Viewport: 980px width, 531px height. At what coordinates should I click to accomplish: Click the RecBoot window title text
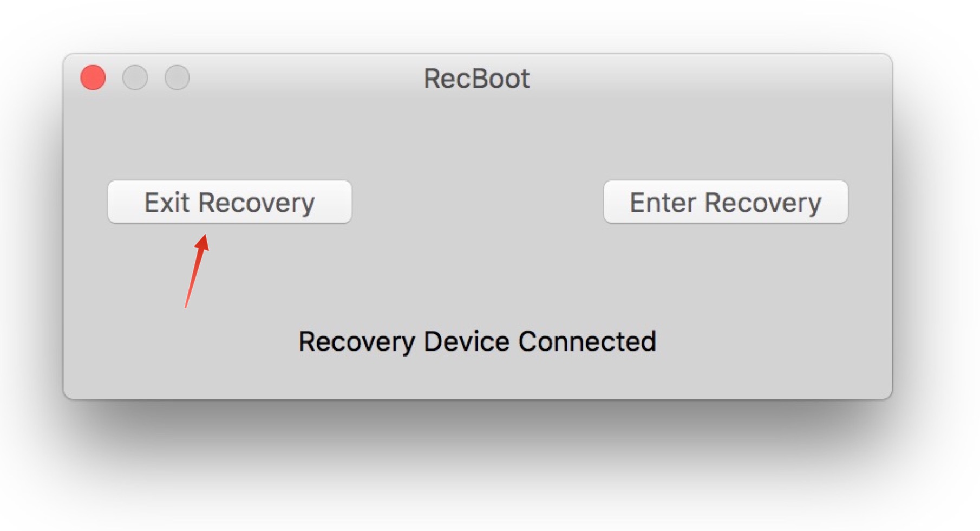click(476, 79)
